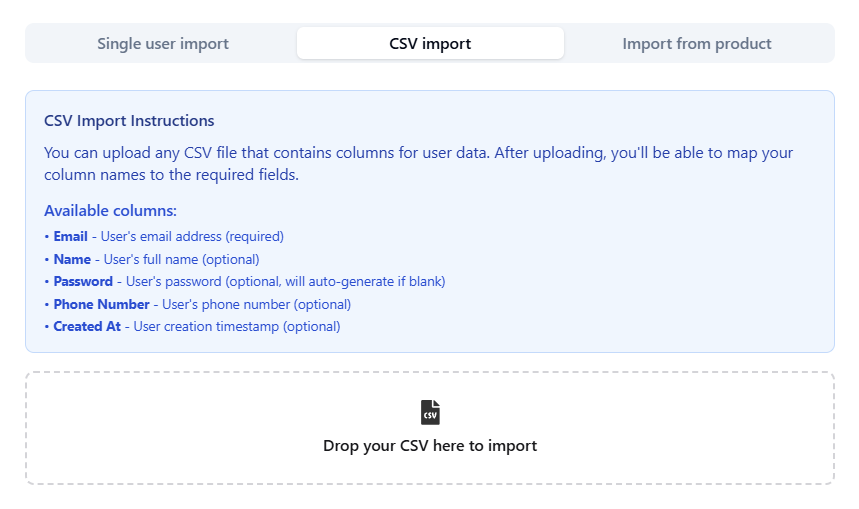Click the 'User's phone number (optional)' description
Screen dimensions: 859x509
pos(256,304)
